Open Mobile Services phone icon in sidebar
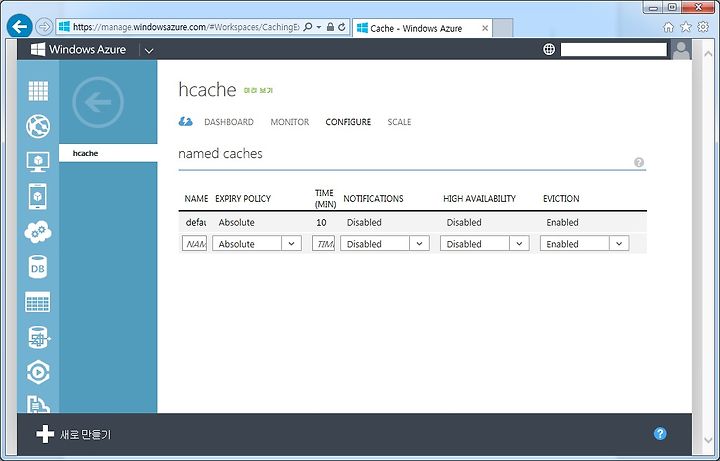The width and height of the screenshot is (720, 461). click(38, 197)
